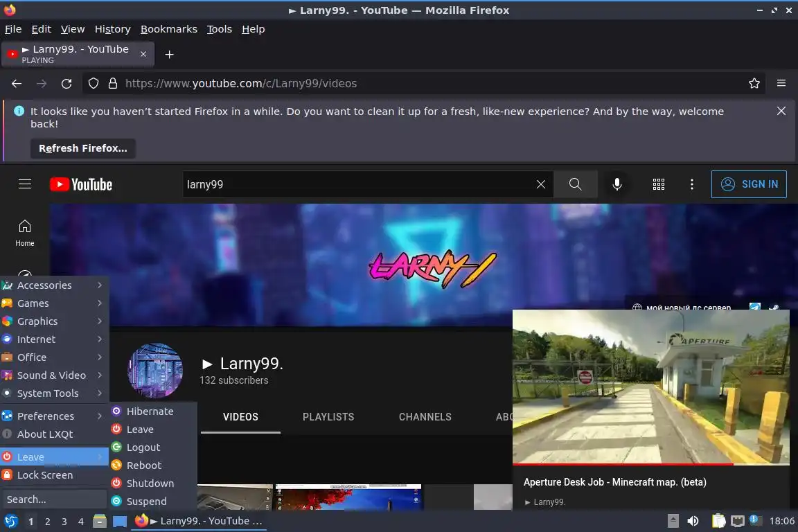
Task: Open the tracking protection shield icon
Action: [x=93, y=84]
